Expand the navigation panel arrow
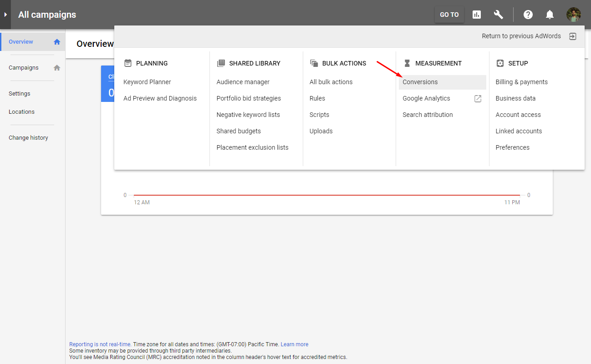The width and height of the screenshot is (591, 364). [x=5, y=15]
